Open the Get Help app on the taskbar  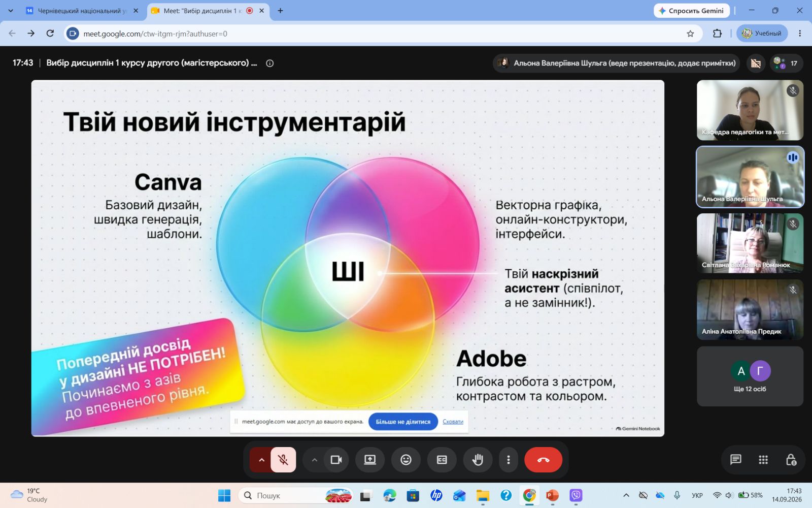point(506,495)
